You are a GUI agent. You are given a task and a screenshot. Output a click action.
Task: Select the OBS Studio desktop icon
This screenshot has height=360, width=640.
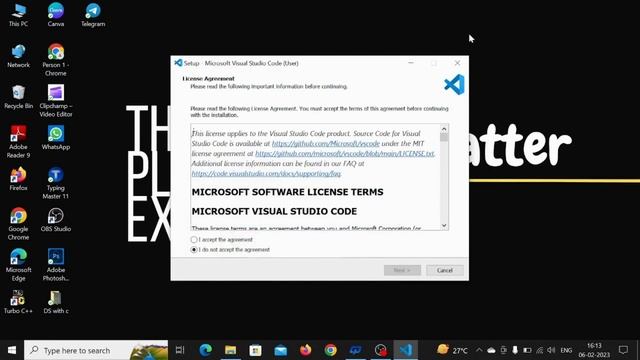coord(56,220)
